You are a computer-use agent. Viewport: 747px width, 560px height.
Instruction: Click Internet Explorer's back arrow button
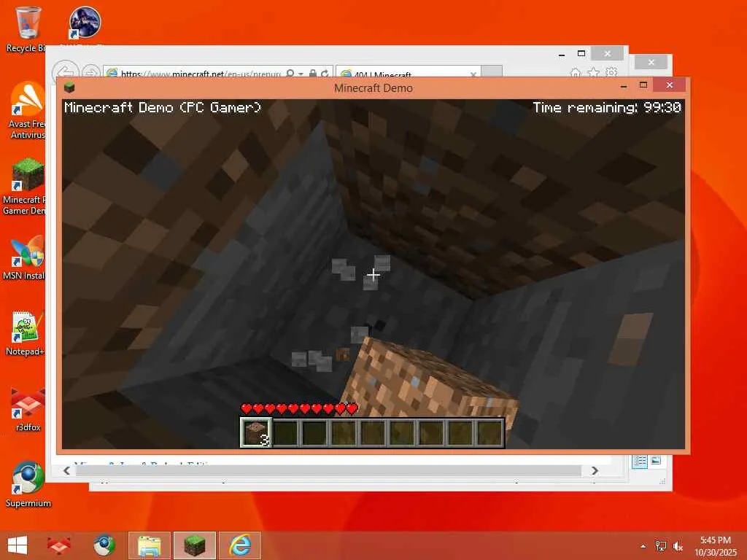coord(65,71)
